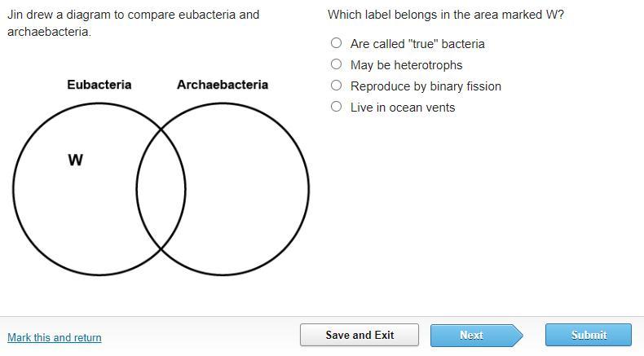Open the "Mark this and return" link
The height and width of the screenshot is (356, 644).
coord(55,337)
